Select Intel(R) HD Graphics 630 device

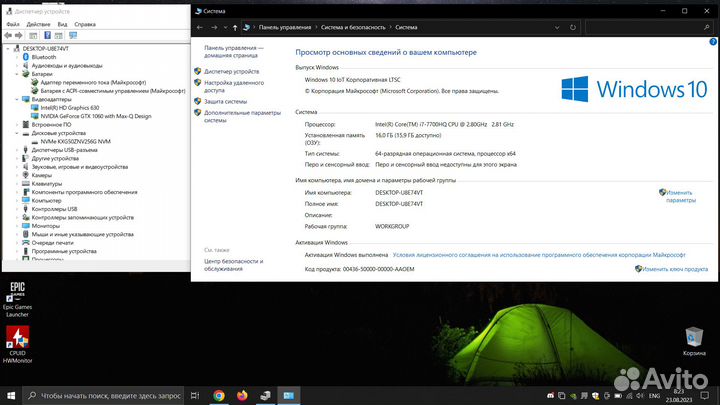[70, 108]
